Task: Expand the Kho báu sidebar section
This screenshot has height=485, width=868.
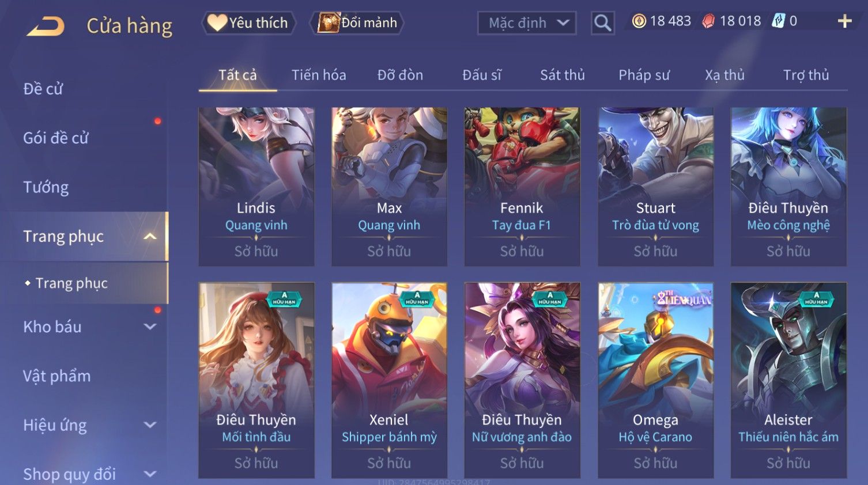Action: (150, 327)
